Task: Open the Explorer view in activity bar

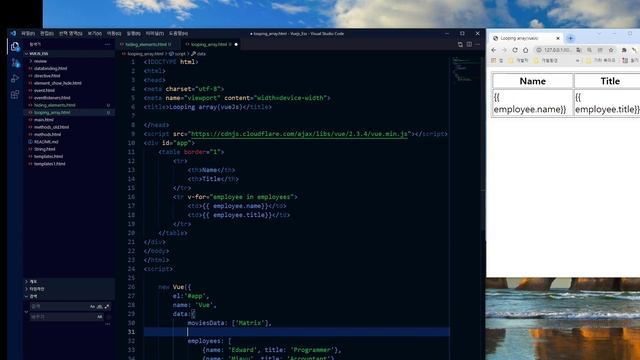Action: click(15, 47)
